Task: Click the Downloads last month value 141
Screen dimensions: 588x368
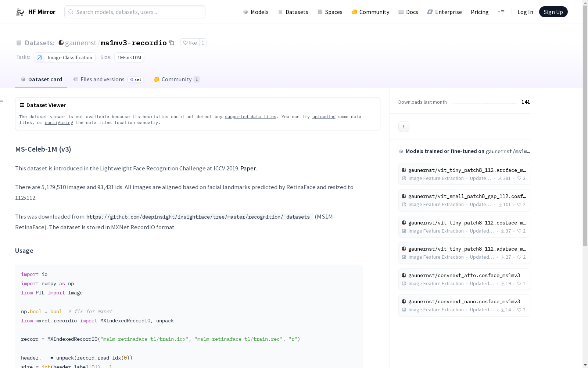Action: coord(526,102)
